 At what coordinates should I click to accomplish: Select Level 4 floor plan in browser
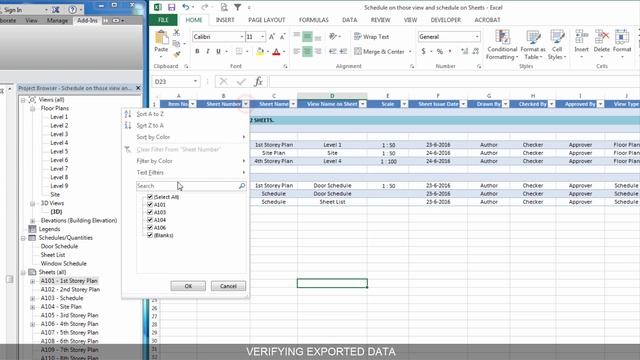tap(59, 143)
